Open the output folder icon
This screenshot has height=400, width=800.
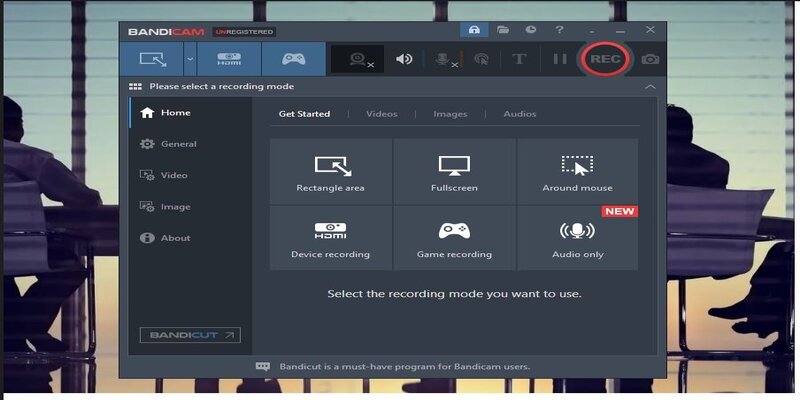tap(503, 30)
